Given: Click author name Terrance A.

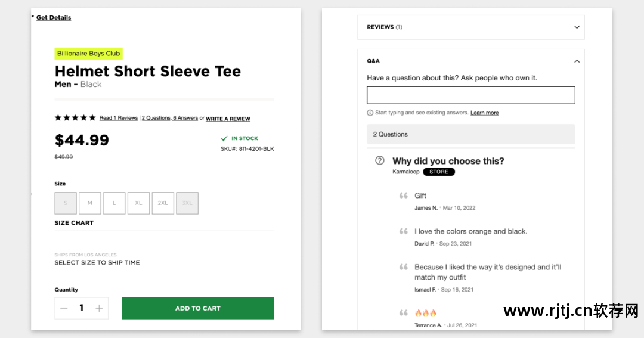Looking at the screenshot, I should [x=428, y=325].
